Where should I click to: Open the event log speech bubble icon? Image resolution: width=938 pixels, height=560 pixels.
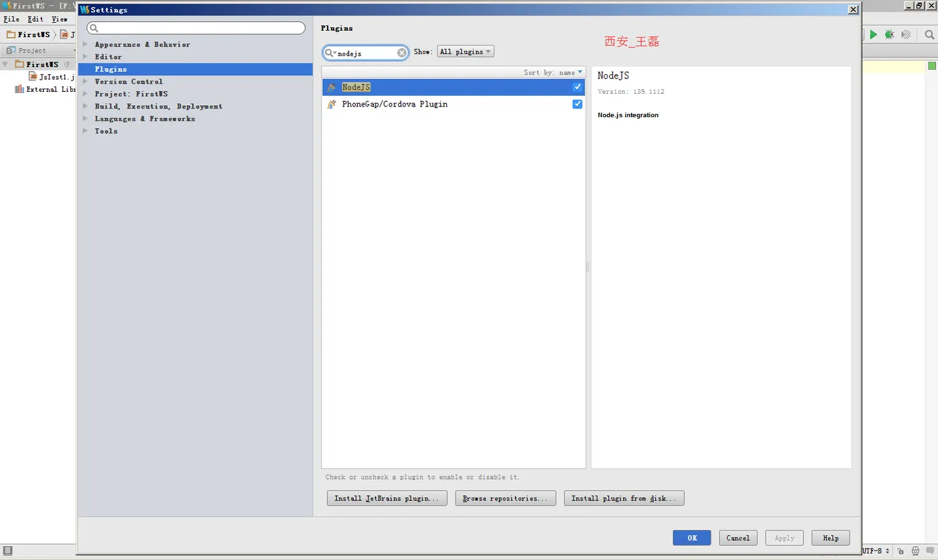click(930, 551)
